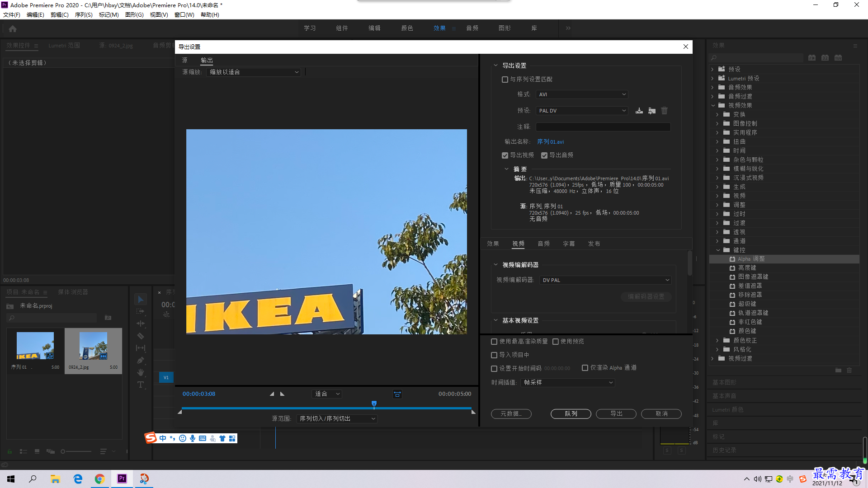Open the Source Scaling dropdown
Screen dimensions: 868x488
254,72
